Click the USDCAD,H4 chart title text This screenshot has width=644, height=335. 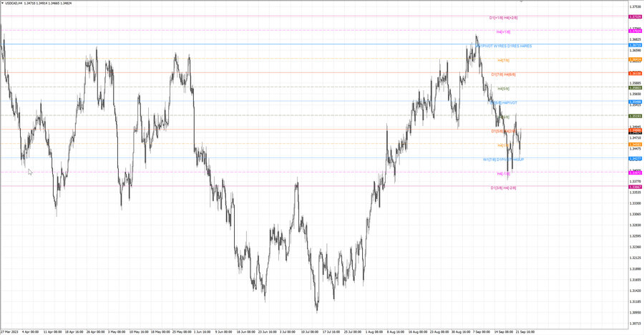(14, 4)
